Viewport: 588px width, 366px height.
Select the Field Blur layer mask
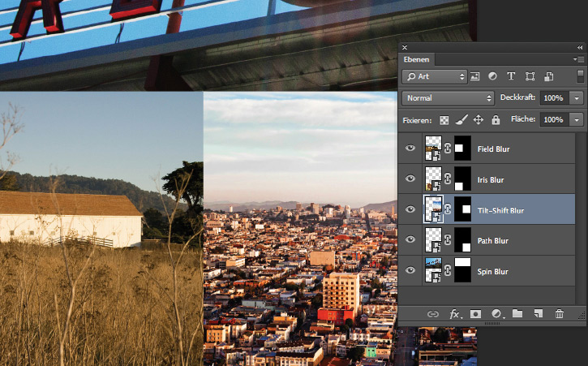coord(463,149)
